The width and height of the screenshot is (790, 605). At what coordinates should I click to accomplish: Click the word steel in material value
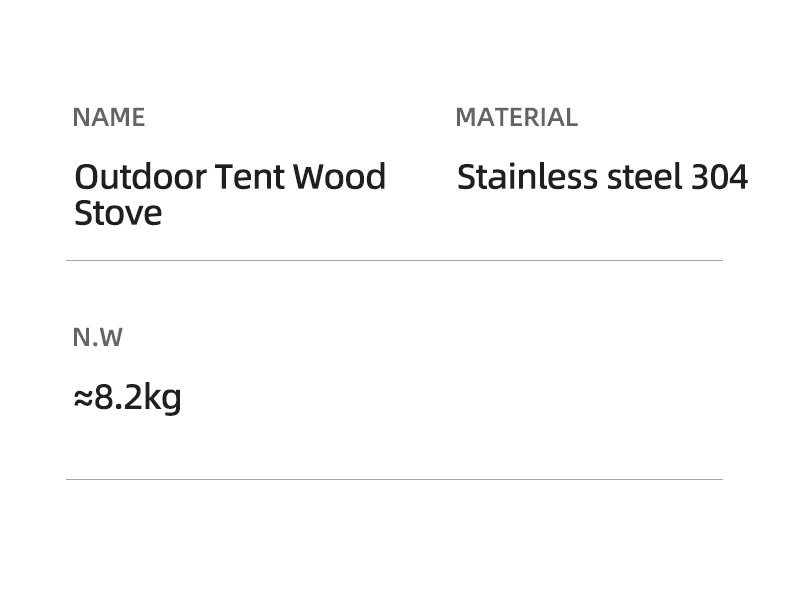[645, 177]
